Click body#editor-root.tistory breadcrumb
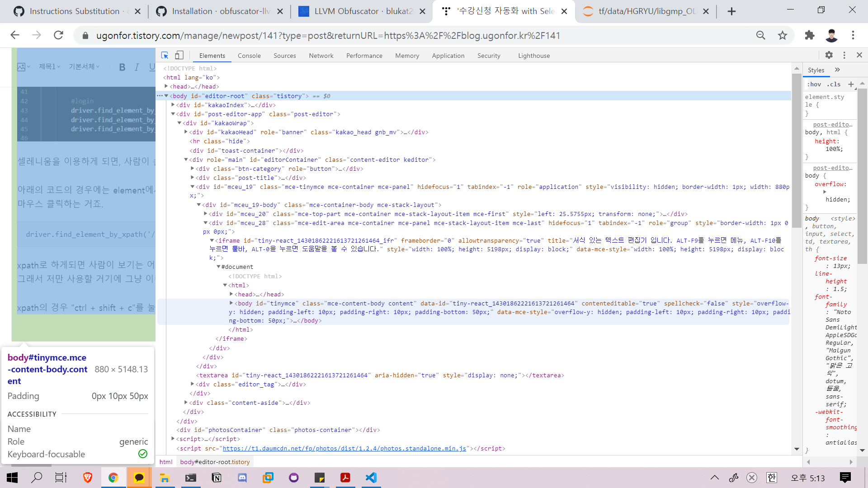868x488 pixels. 215,462
